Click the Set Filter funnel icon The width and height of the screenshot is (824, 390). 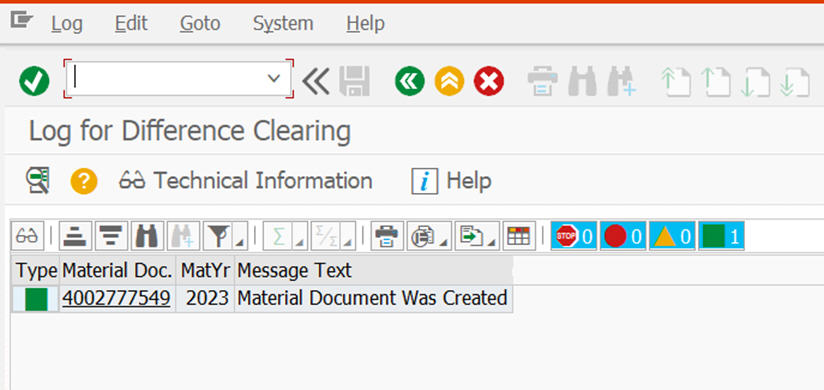pos(219,236)
